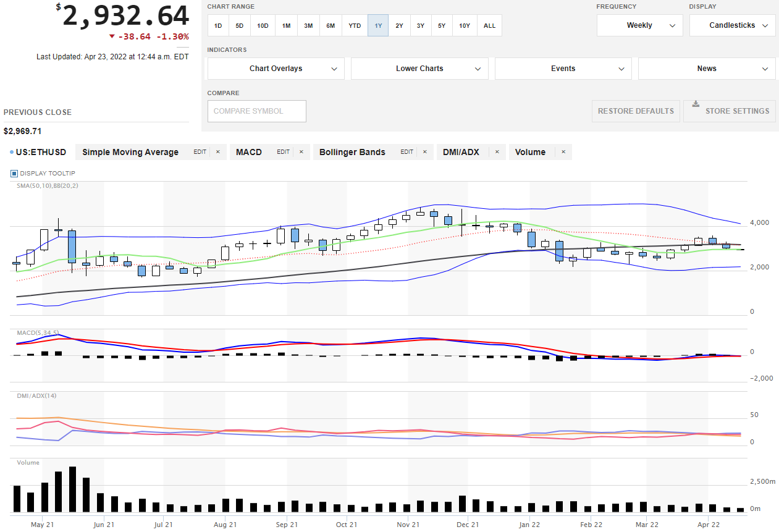Select the 3Y chart range
The width and height of the screenshot is (779, 532).
[x=420, y=26]
